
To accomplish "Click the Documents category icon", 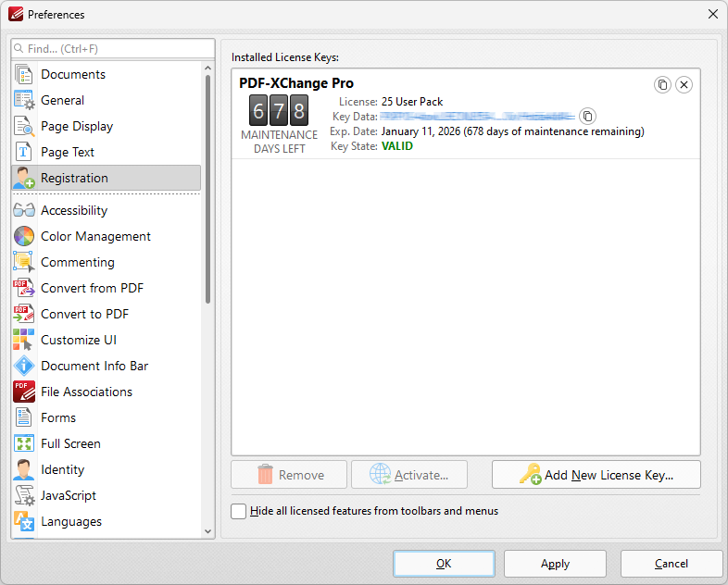I will click(24, 74).
